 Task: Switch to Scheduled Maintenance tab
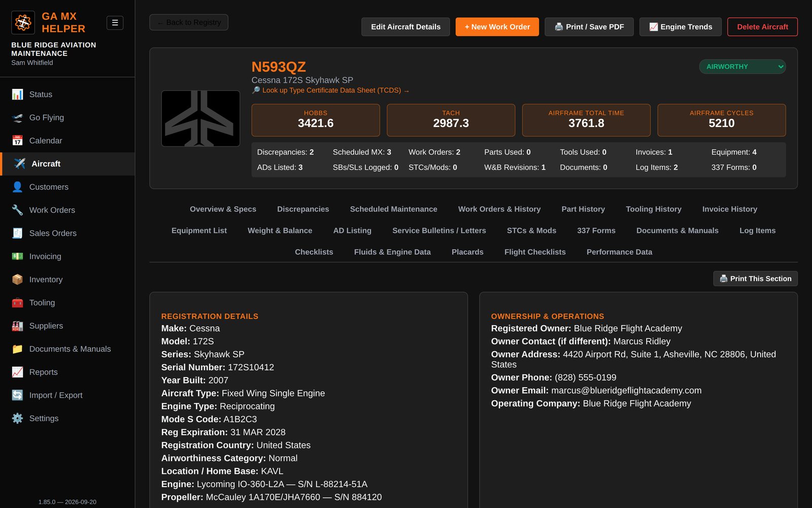tap(393, 209)
